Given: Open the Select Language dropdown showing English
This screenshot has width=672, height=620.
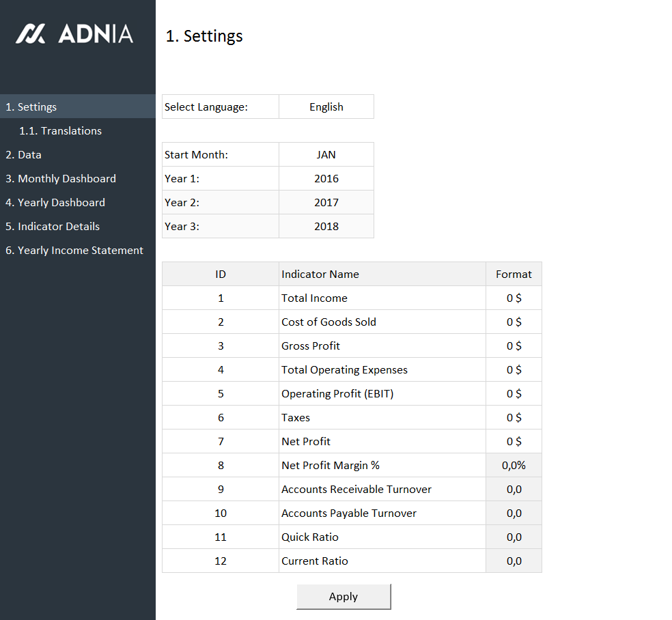Looking at the screenshot, I should pyautogui.click(x=326, y=107).
